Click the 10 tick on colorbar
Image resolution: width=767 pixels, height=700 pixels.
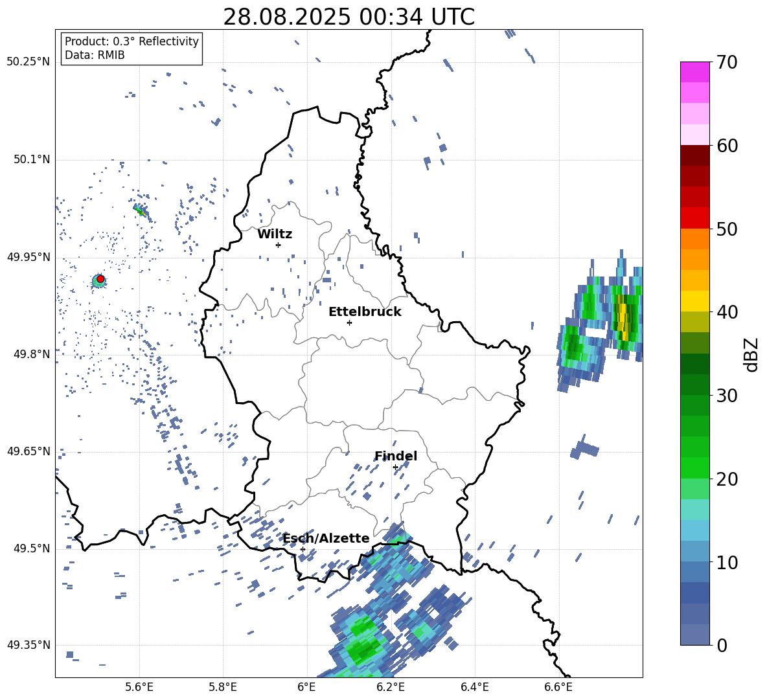pyautogui.click(x=726, y=561)
